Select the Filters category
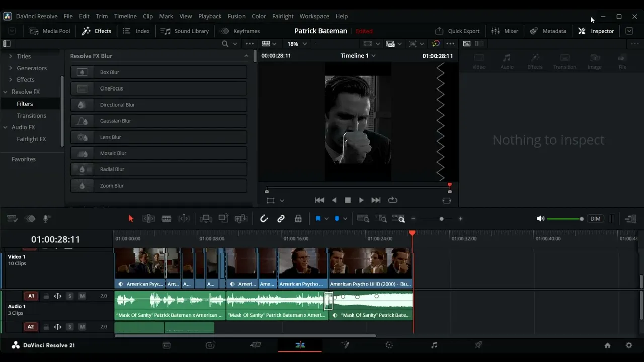The width and height of the screenshot is (644, 362). [x=25, y=104]
